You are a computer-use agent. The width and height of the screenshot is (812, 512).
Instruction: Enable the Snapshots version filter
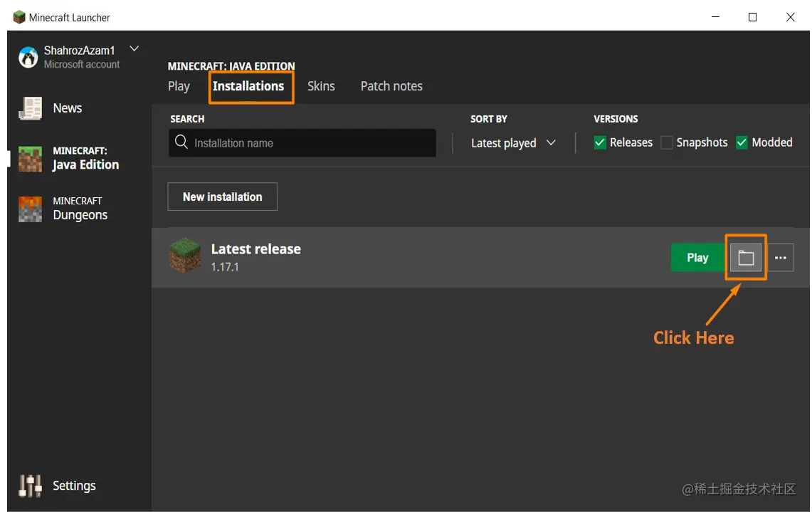point(666,142)
